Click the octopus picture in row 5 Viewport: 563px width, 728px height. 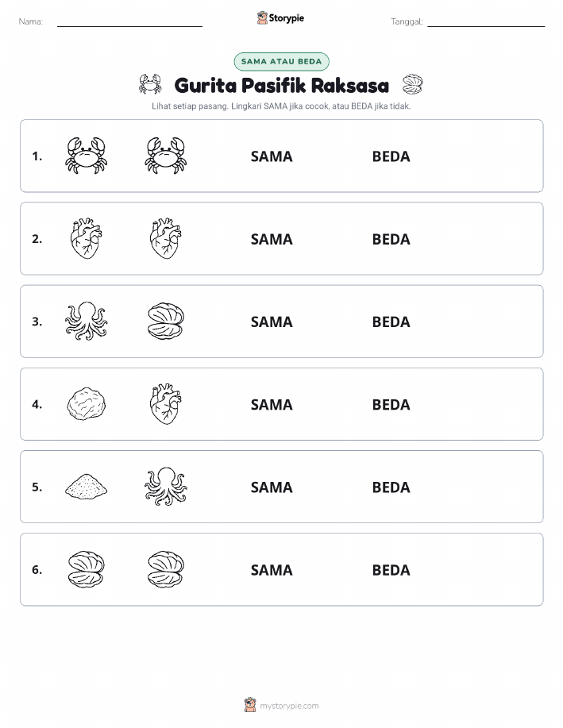click(x=166, y=486)
